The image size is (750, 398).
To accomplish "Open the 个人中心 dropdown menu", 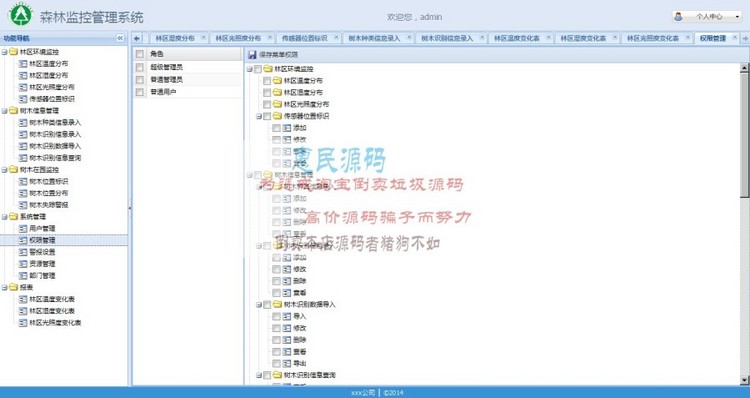I will click(x=707, y=16).
